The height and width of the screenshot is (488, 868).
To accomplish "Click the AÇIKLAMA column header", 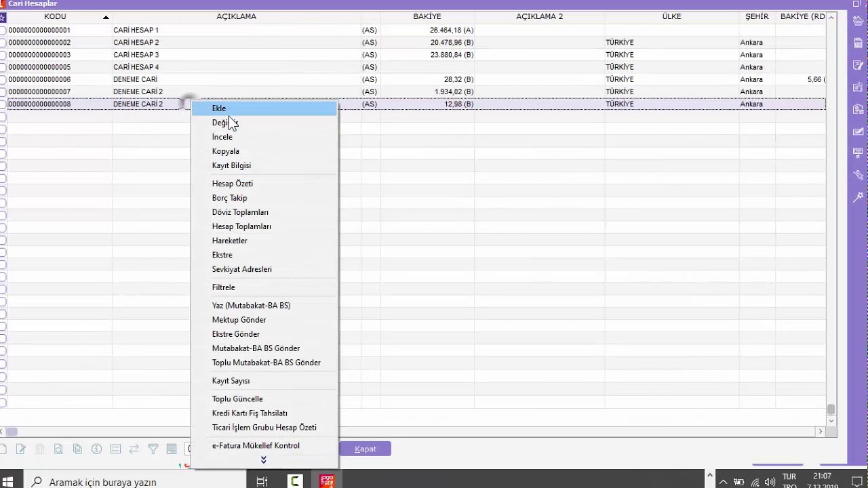I will point(236,16).
